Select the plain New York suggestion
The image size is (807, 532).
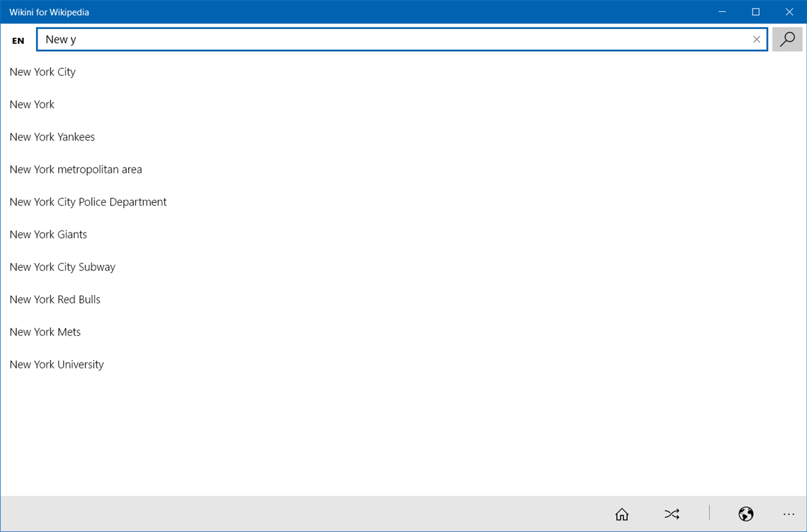click(x=32, y=104)
